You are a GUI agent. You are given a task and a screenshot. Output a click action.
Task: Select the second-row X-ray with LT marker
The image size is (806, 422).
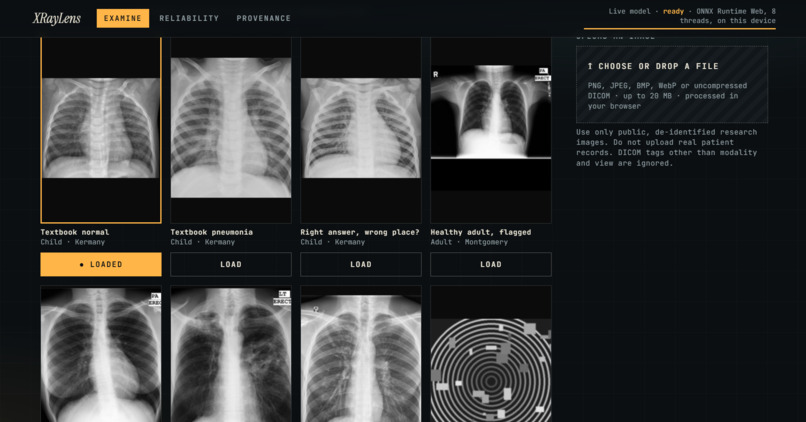tap(231, 354)
